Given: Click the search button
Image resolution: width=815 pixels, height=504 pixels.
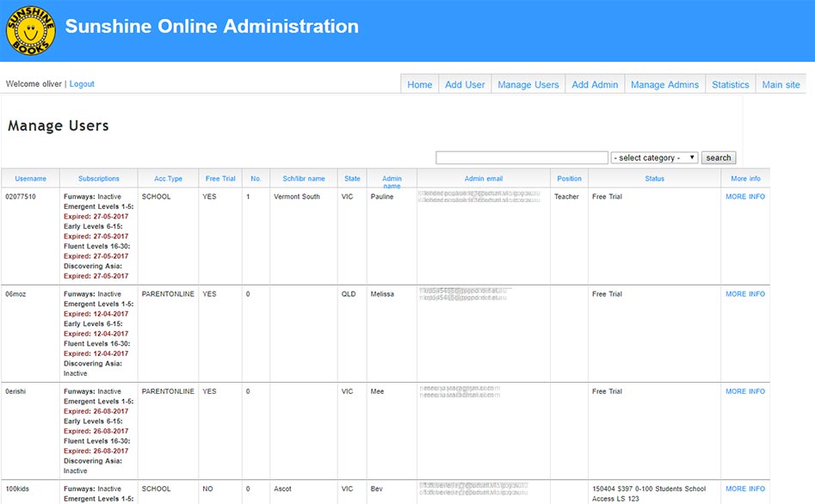Looking at the screenshot, I should click(719, 157).
